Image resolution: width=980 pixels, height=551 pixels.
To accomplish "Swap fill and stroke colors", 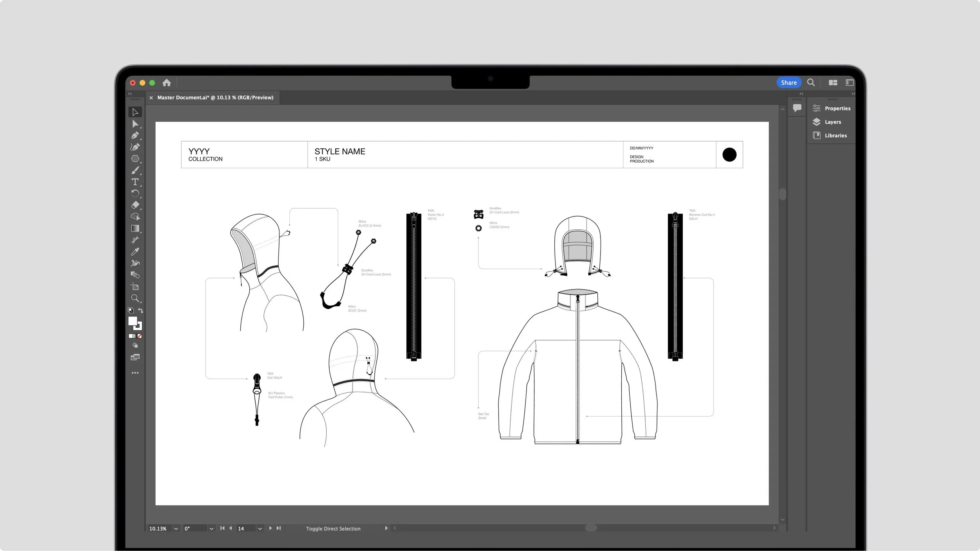I will point(141,311).
